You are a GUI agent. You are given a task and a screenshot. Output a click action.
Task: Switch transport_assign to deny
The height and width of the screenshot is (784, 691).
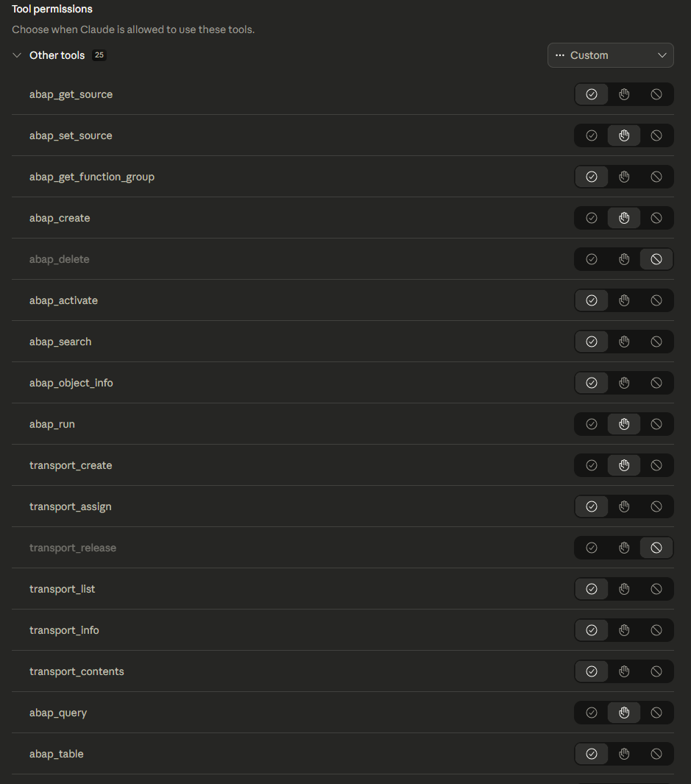[656, 506]
